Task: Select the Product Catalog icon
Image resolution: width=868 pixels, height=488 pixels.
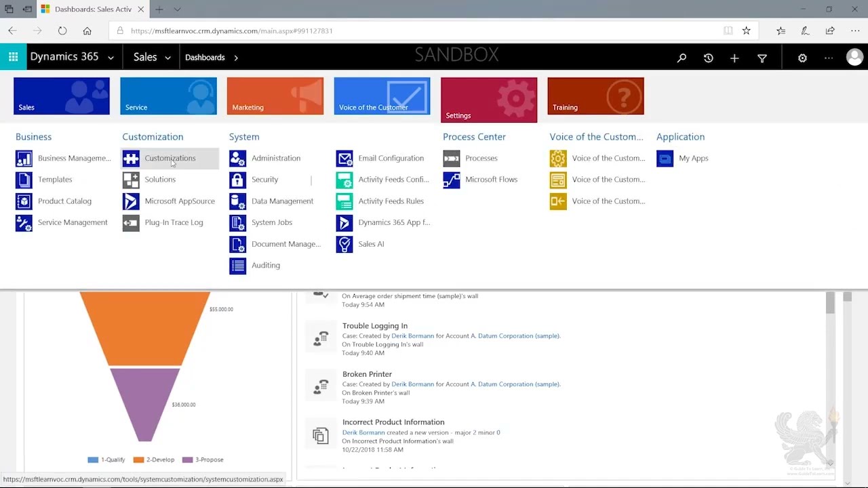Action: (x=24, y=201)
